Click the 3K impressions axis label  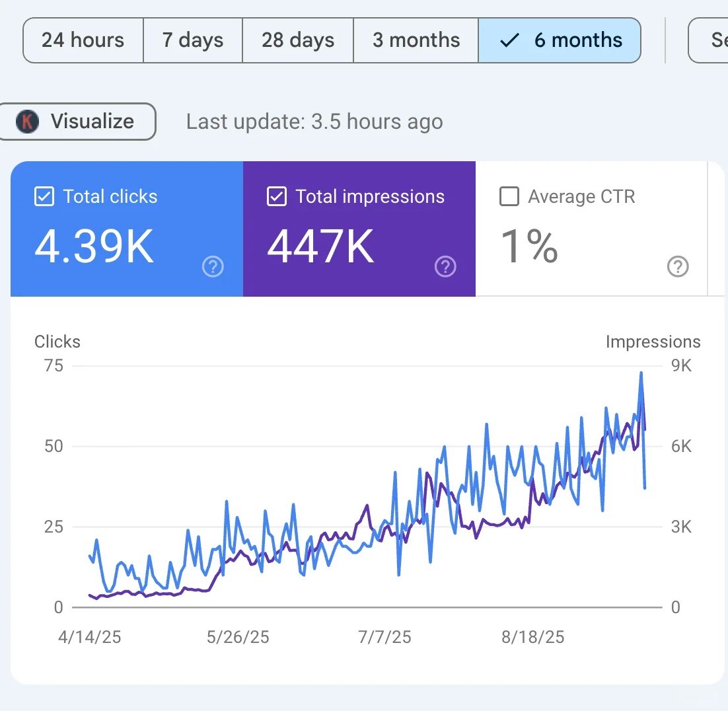pos(681,527)
